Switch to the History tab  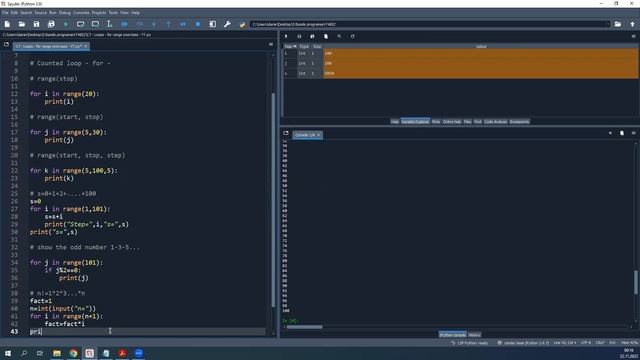point(474,335)
